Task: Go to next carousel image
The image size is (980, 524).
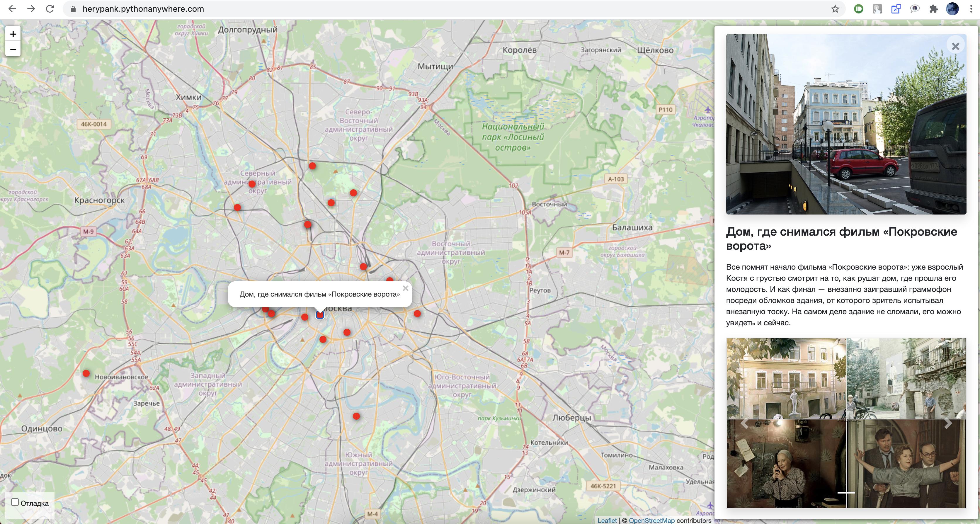Action: pyautogui.click(x=948, y=423)
